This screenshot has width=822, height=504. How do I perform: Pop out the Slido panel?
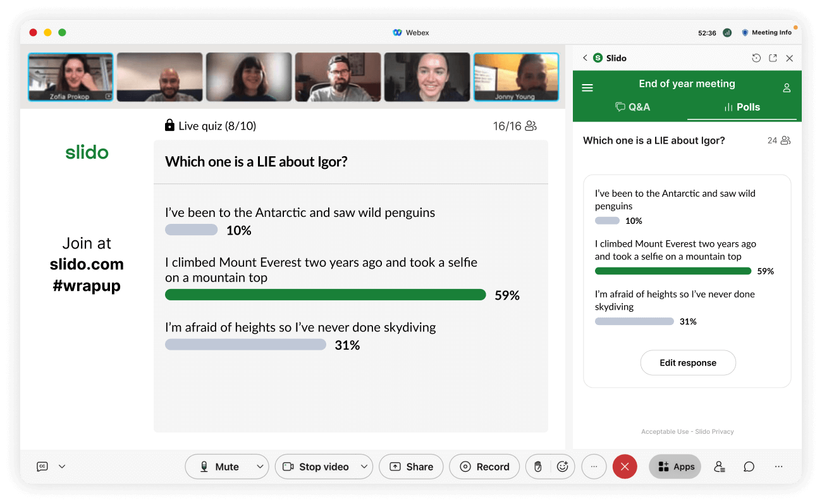[x=773, y=58]
